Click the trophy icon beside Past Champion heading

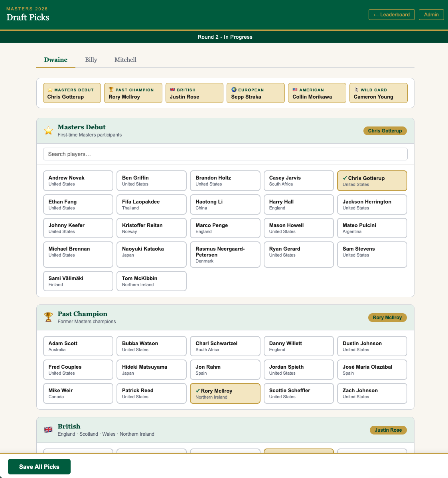48,317
